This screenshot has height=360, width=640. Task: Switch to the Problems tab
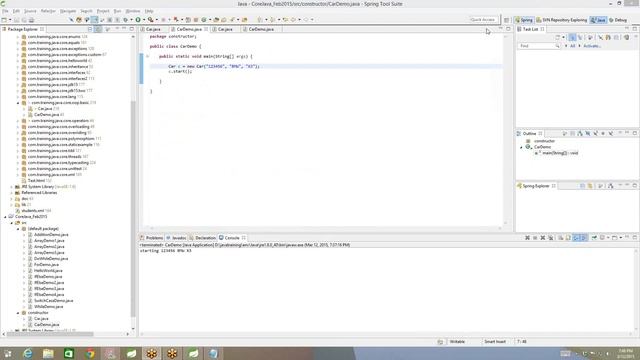click(x=151, y=238)
